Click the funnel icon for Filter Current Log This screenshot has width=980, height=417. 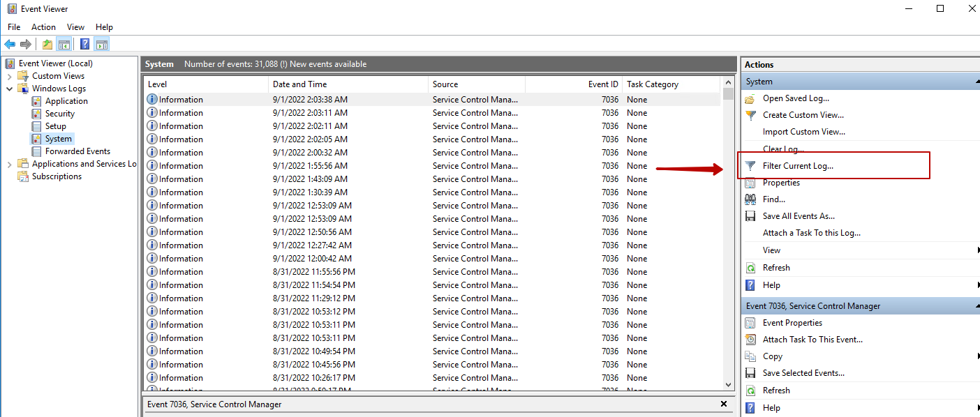tap(750, 166)
